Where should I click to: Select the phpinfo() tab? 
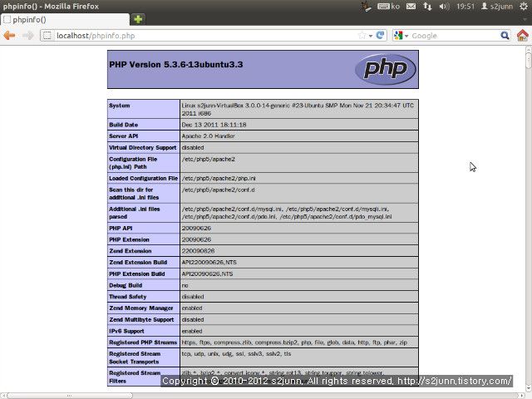pyautogui.click(x=65, y=20)
